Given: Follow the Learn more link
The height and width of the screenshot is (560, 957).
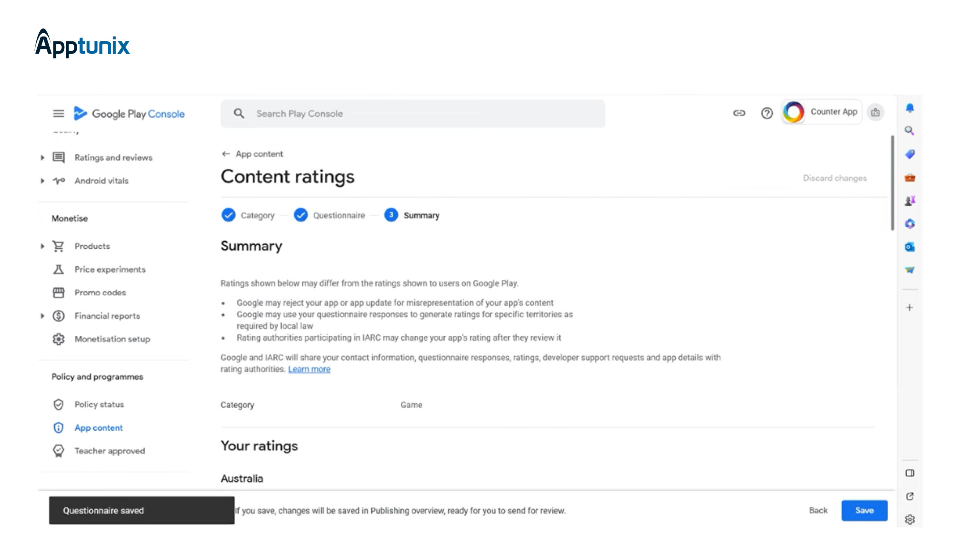Looking at the screenshot, I should pos(309,369).
